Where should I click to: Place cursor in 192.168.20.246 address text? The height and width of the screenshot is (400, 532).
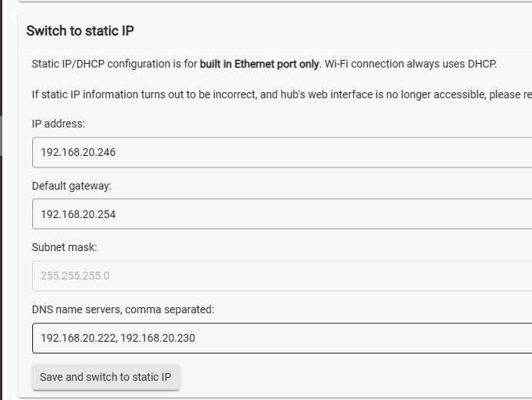78,152
